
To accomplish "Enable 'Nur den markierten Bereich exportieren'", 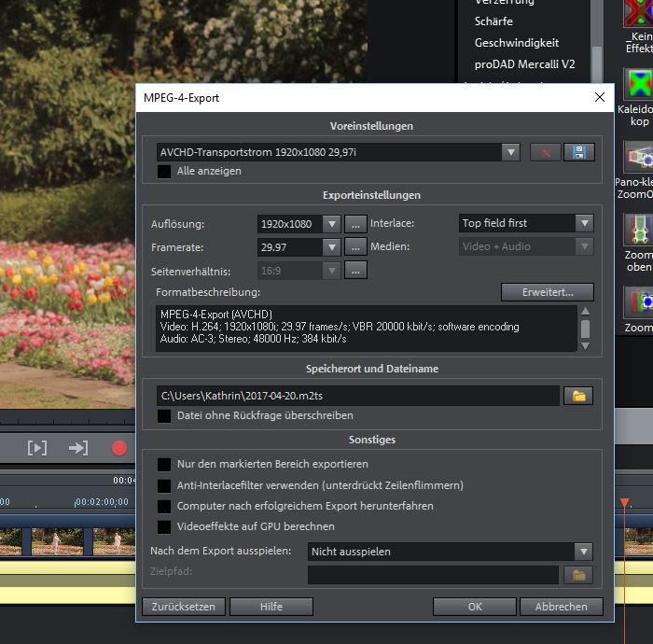I will point(164,464).
